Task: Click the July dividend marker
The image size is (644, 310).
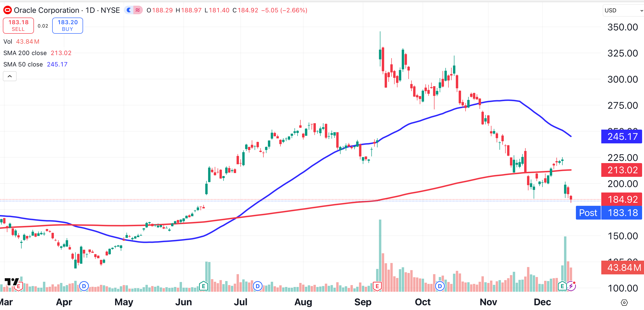Action: tap(257, 286)
